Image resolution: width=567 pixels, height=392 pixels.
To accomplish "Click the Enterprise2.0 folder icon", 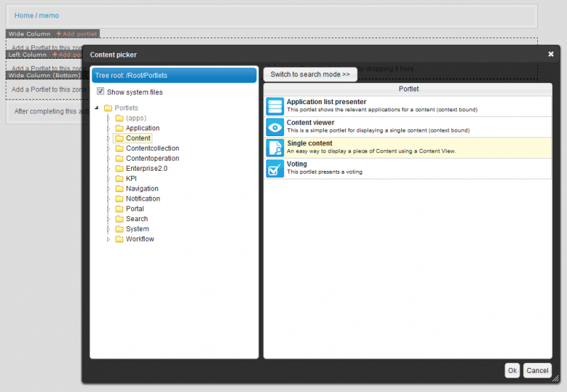I will coord(119,169).
